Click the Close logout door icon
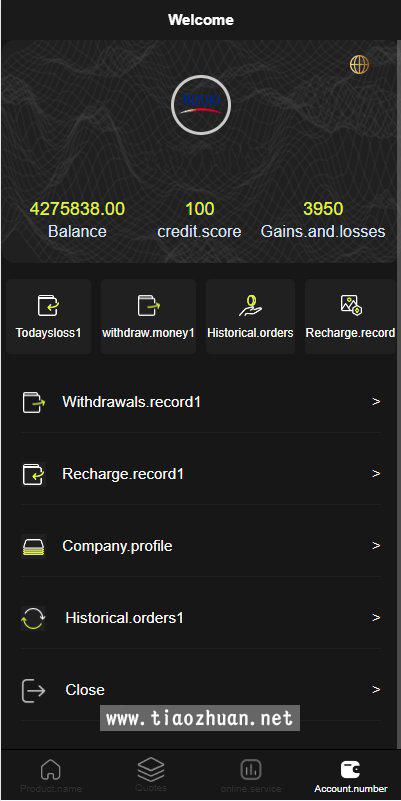401x801 pixels. tap(34, 690)
